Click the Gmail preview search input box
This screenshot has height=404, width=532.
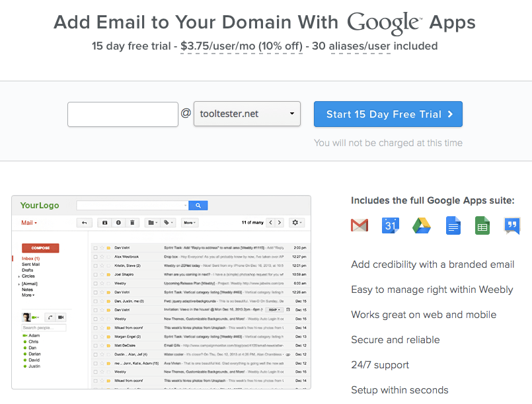132,206
